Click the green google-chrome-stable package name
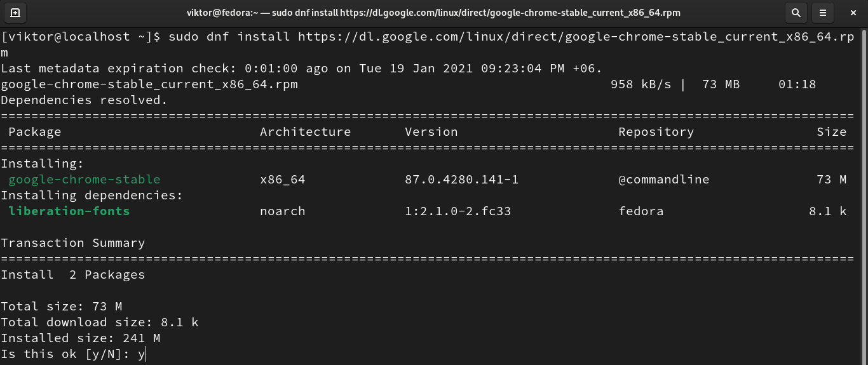 click(x=85, y=180)
